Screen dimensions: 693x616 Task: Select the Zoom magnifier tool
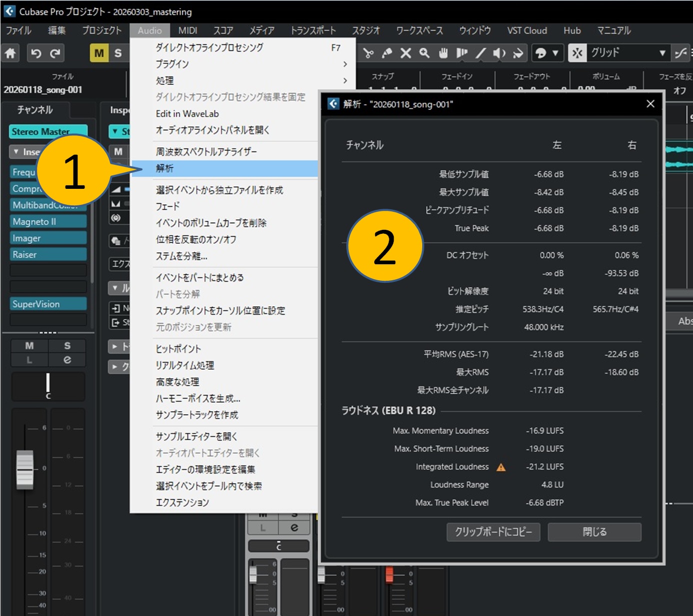pyautogui.click(x=424, y=53)
